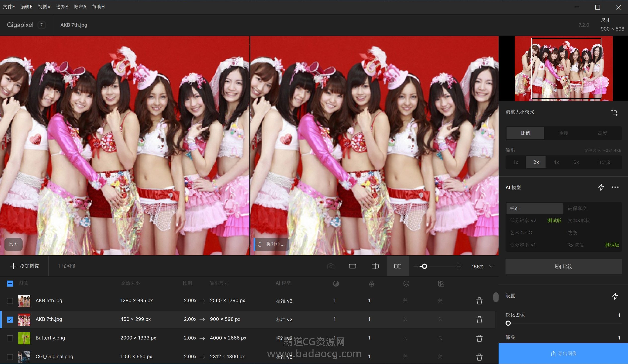628x364 pixels.
Task: Select the 6x output scale
Action: click(x=576, y=162)
